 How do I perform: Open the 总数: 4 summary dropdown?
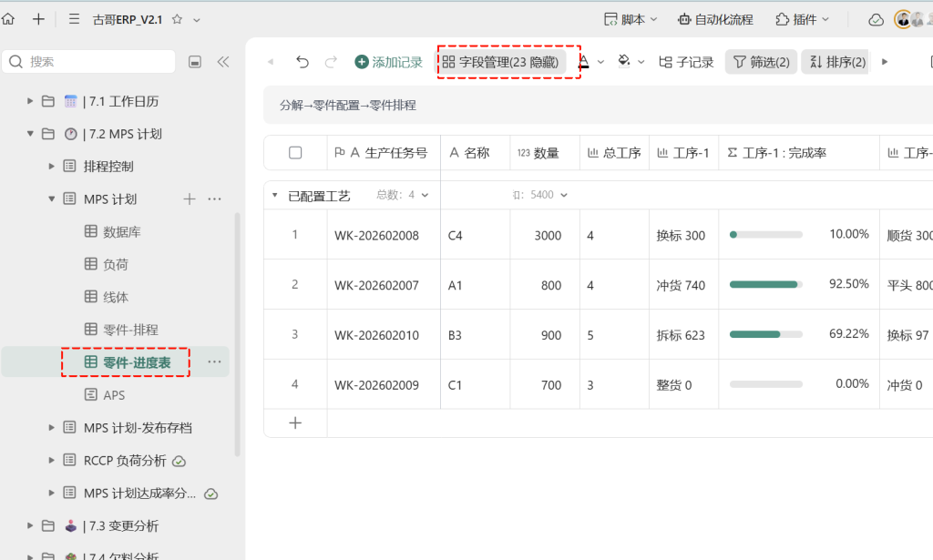(x=402, y=194)
